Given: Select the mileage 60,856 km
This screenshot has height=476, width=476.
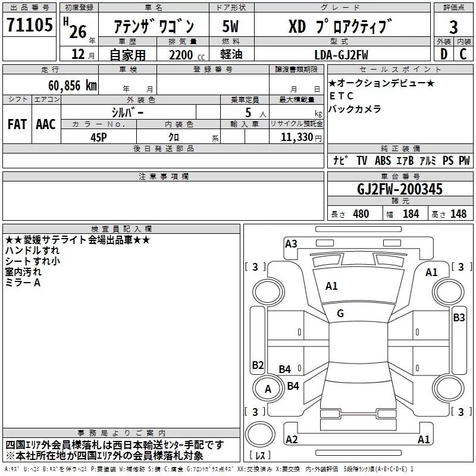Looking at the screenshot, I should coord(73,85).
